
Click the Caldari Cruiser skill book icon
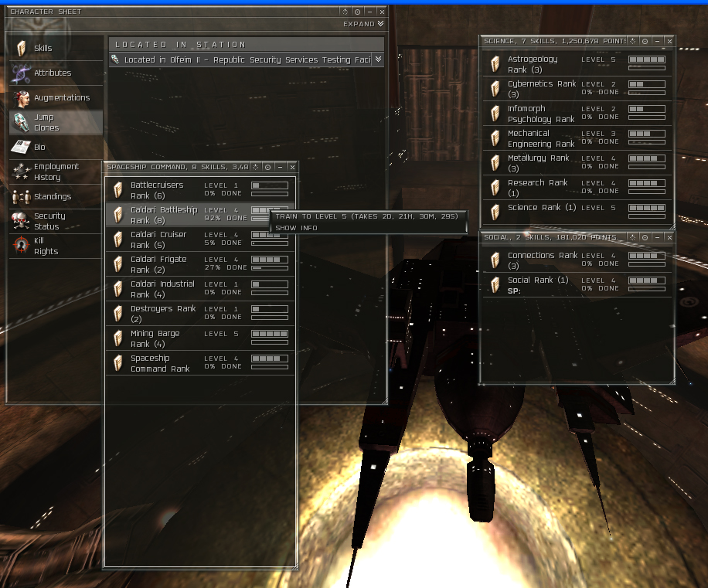pos(118,240)
